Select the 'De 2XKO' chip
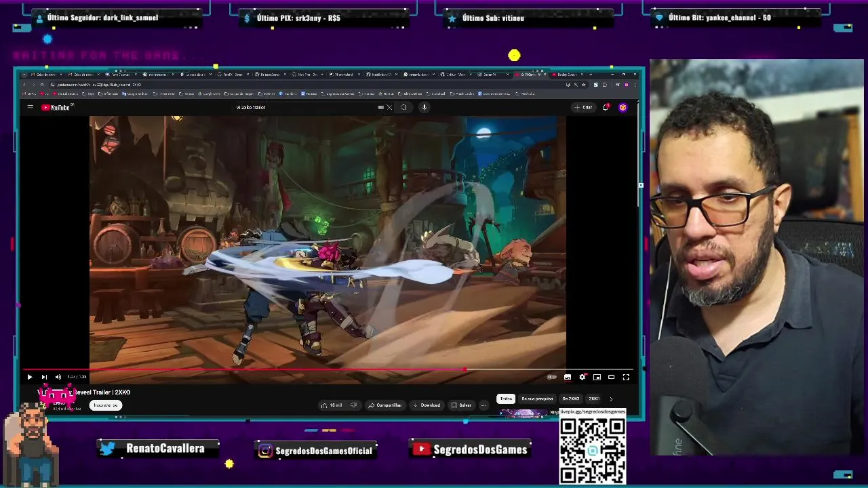The width and height of the screenshot is (868, 488). (570, 399)
